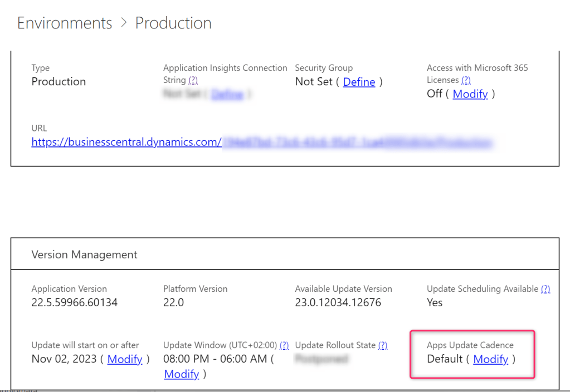Open the businesscentral.dynamics.com environment URL
This screenshot has width=570, height=392.
coord(126,142)
